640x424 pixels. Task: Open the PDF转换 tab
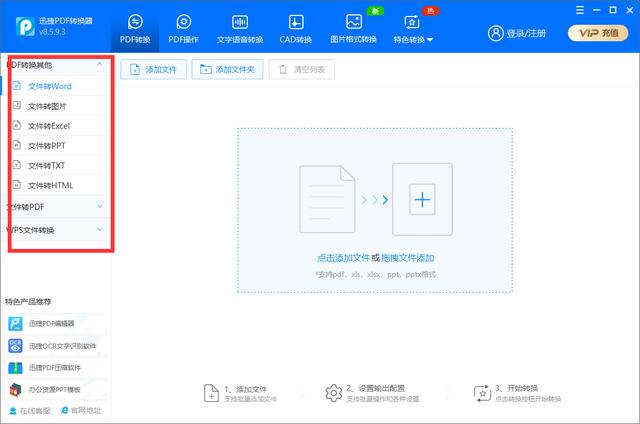pos(135,29)
